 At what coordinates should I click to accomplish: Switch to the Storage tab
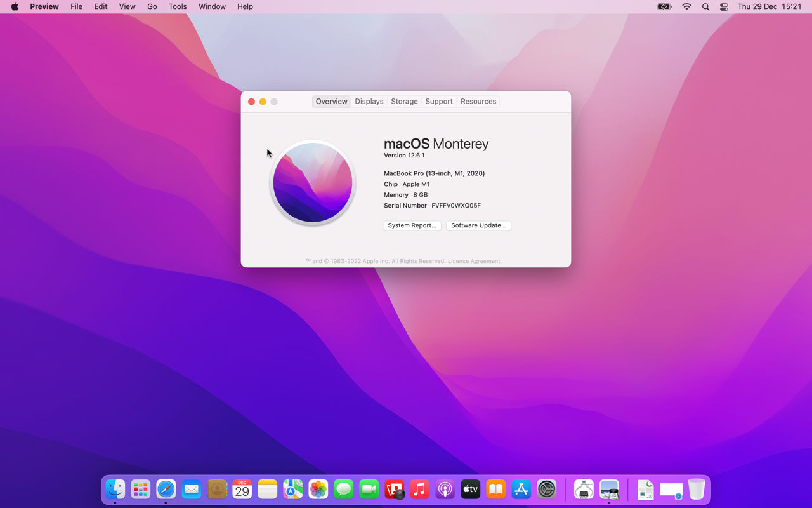pos(404,101)
